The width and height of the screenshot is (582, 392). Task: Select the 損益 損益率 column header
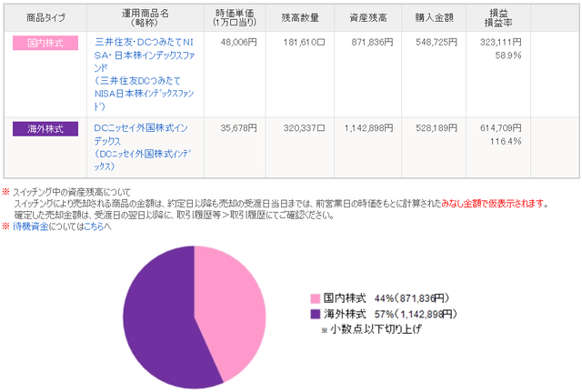(x=498, y=18)
